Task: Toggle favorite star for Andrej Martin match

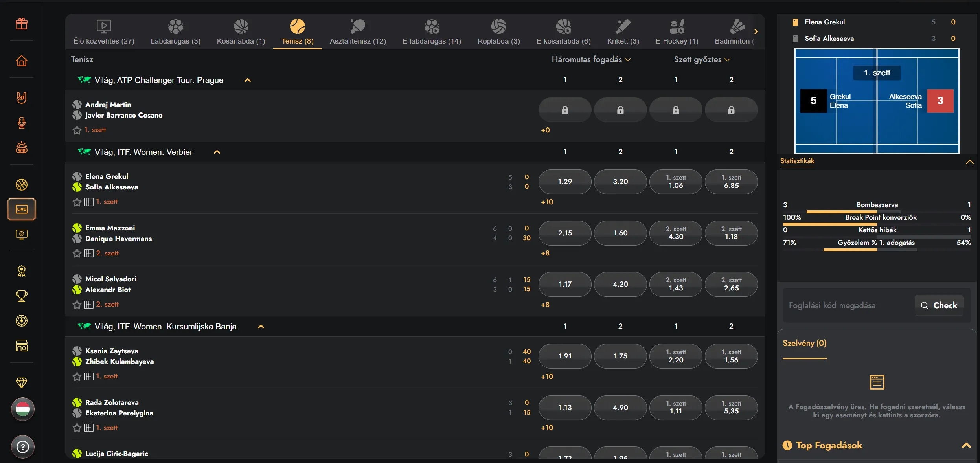Action: [x=77, y=130]
